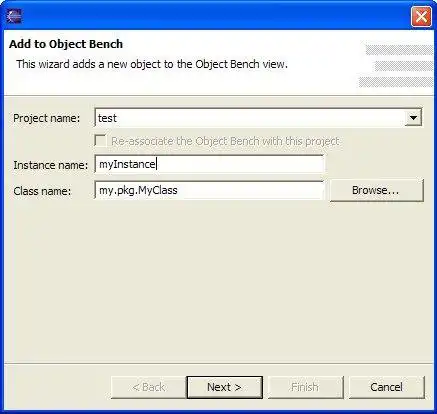This screenshot has width=437, height=414.
Task: Click the 'Project name:' label
Action: click(x=47, y=118)
